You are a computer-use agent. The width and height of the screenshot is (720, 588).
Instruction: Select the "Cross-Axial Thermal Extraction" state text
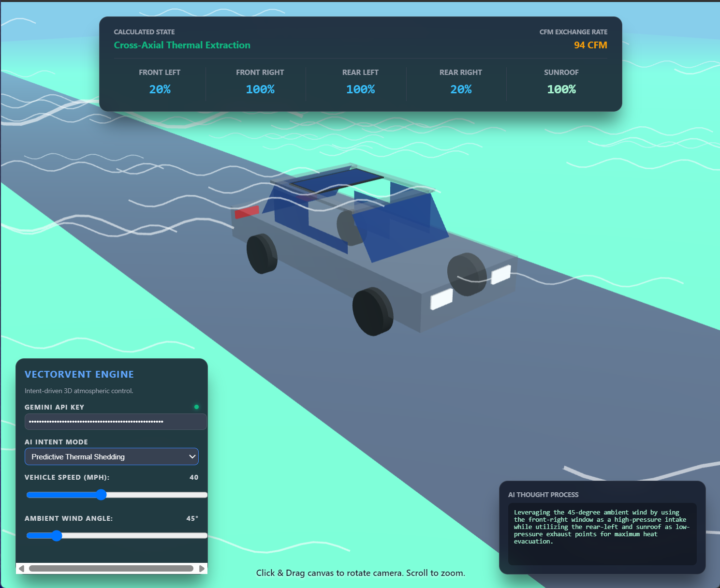point(182,45)
